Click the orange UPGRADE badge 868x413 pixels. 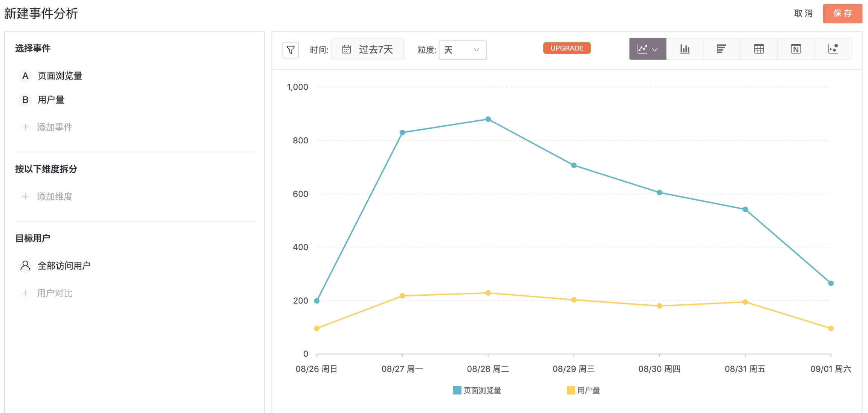click(x=567, y=48)
